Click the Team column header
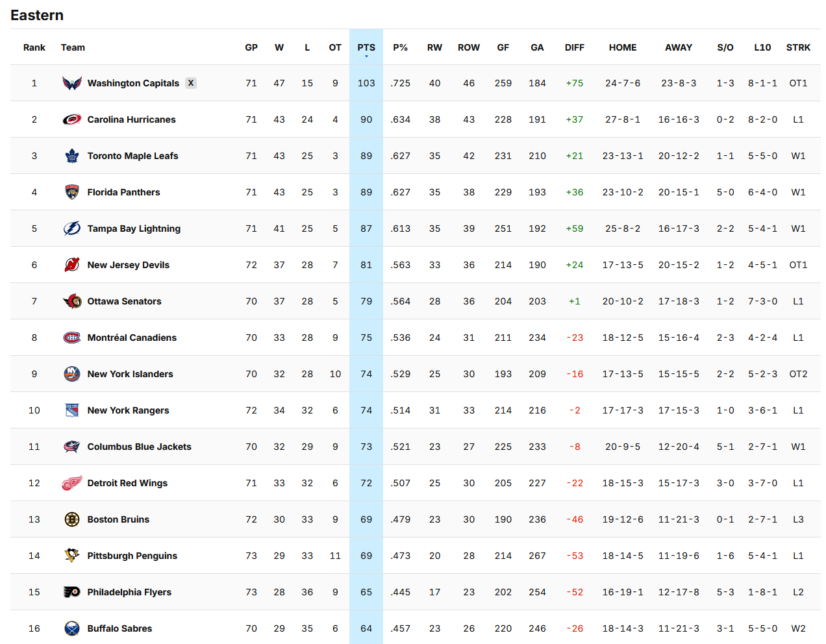This screenshot has width=826, height=644. click(x=73, y=47)
